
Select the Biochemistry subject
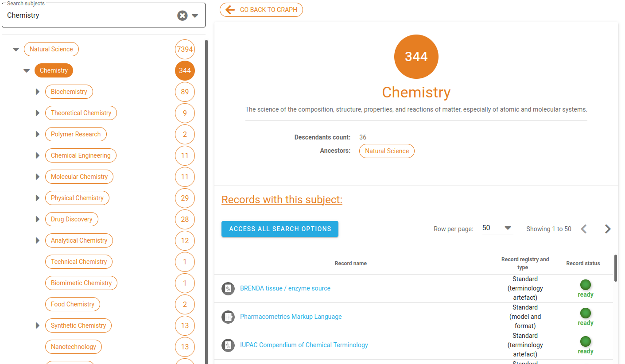pos(69,92)
